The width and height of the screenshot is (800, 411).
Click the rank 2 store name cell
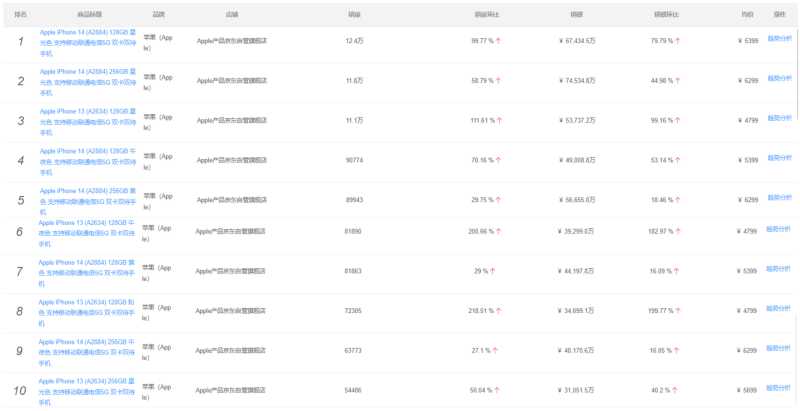(x=231, y=81)
